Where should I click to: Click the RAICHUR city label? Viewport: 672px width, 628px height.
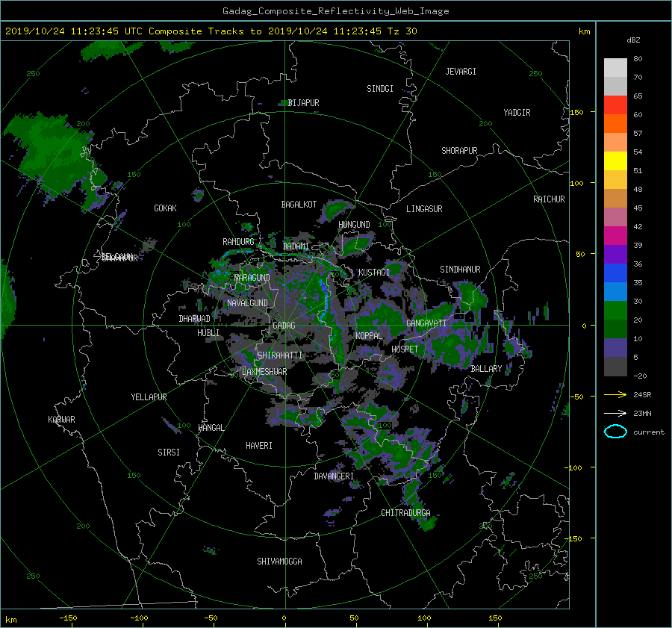(549, 199)
